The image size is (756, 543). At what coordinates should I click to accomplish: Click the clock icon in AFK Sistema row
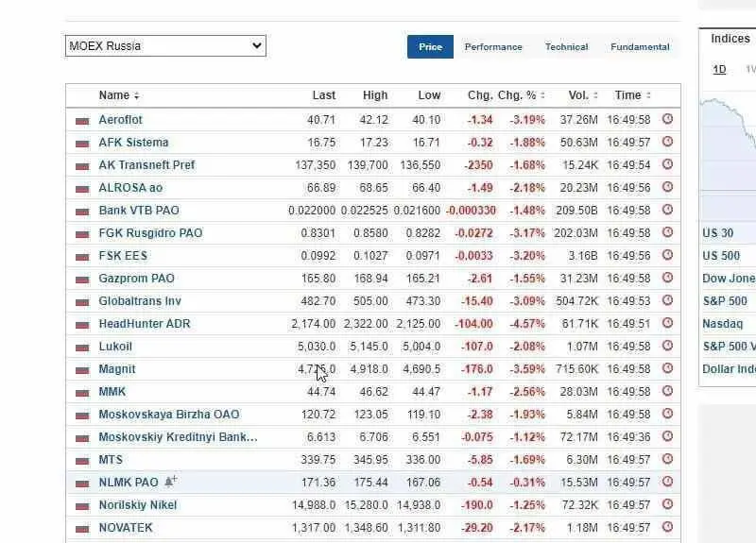tap(667, 142)
